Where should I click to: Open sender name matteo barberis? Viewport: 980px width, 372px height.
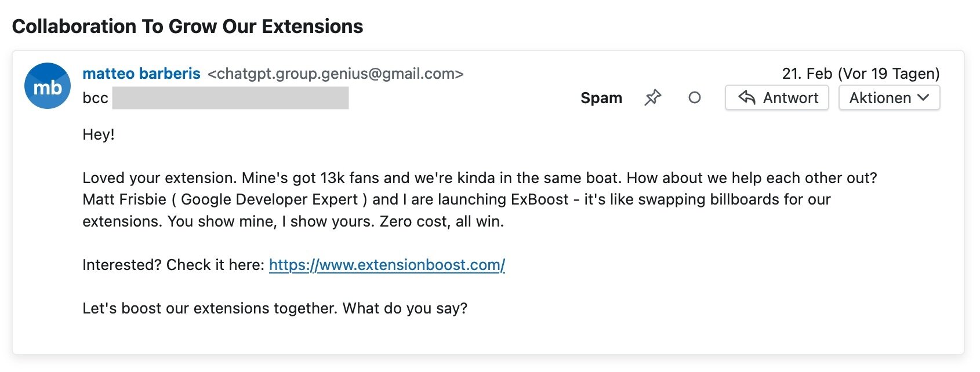click(x=141, y=74)
